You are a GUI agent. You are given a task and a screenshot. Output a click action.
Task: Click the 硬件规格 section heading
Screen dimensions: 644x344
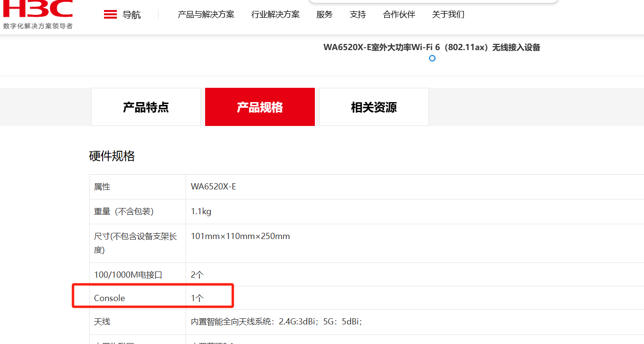click(112, 156)
